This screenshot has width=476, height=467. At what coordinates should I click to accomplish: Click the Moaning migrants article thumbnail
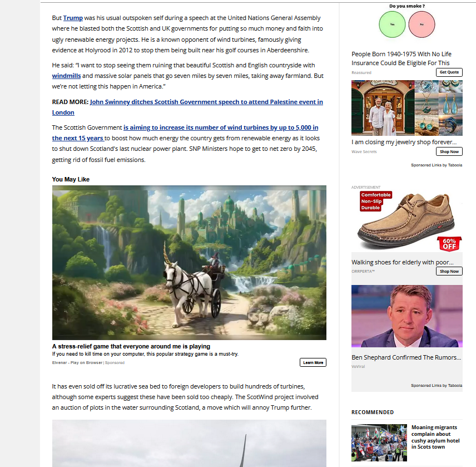pos(379,443)
